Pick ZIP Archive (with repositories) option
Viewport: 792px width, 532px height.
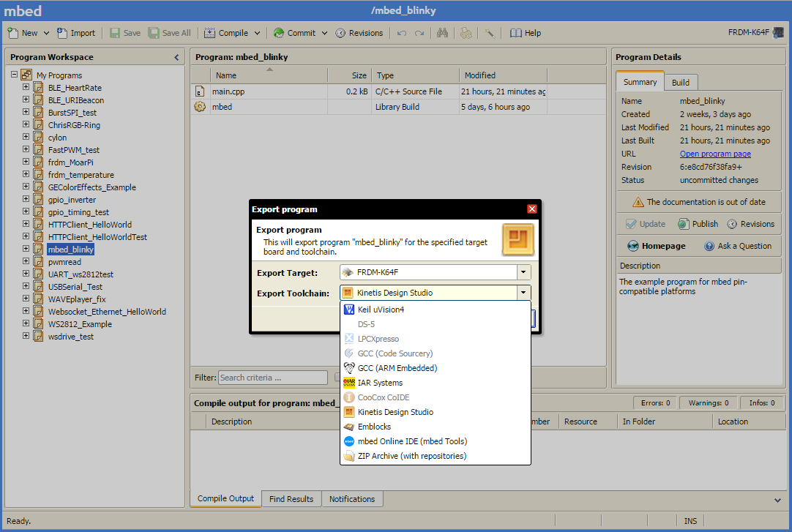click(x=411, y=456)
